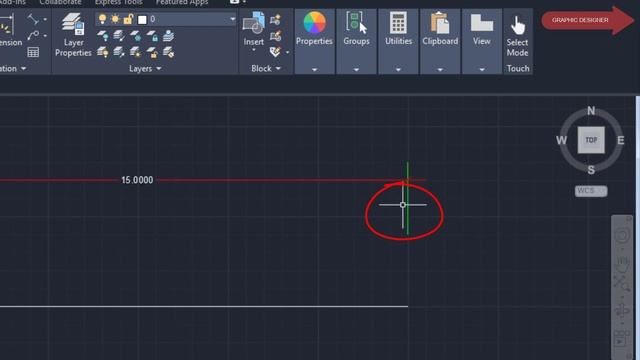Click navigation bar Pan hand icon
Viewport: 640px width, 360px height.
pyautogui.click(x=622, y=265)
